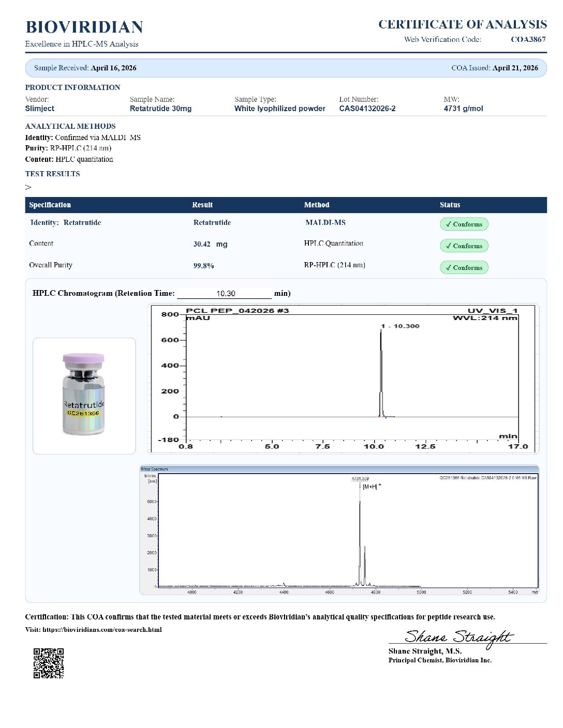The width and height of the screenshot is (563, 728).
Task: Click the Status column header
Action: (450, 205)
